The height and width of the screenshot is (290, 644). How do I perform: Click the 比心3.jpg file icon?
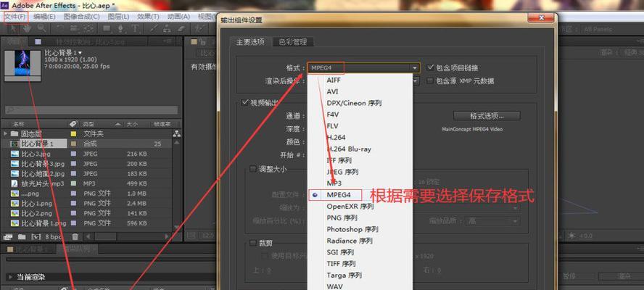click(x=15, y=154)
